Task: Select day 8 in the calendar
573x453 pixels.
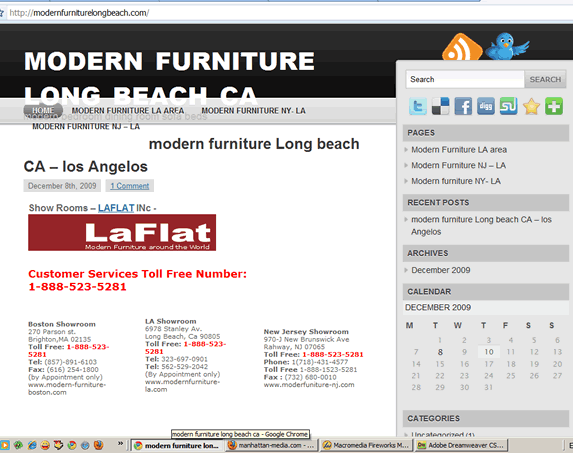Action: (x=440, y=352)
